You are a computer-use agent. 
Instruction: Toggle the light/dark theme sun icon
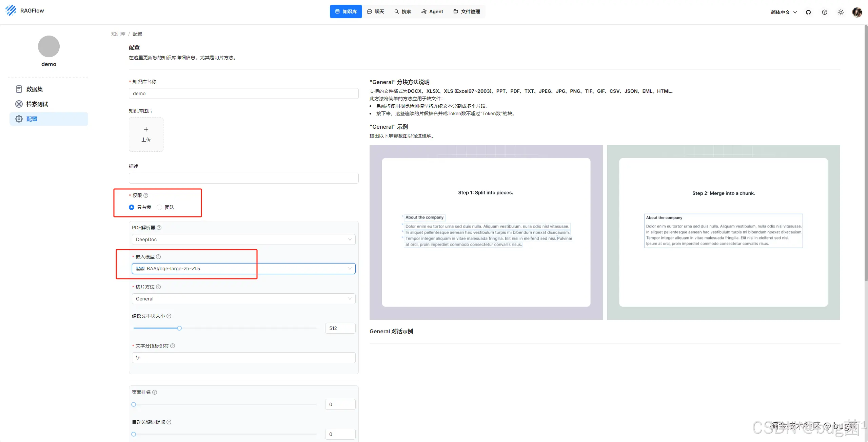(x=841, y=12)
